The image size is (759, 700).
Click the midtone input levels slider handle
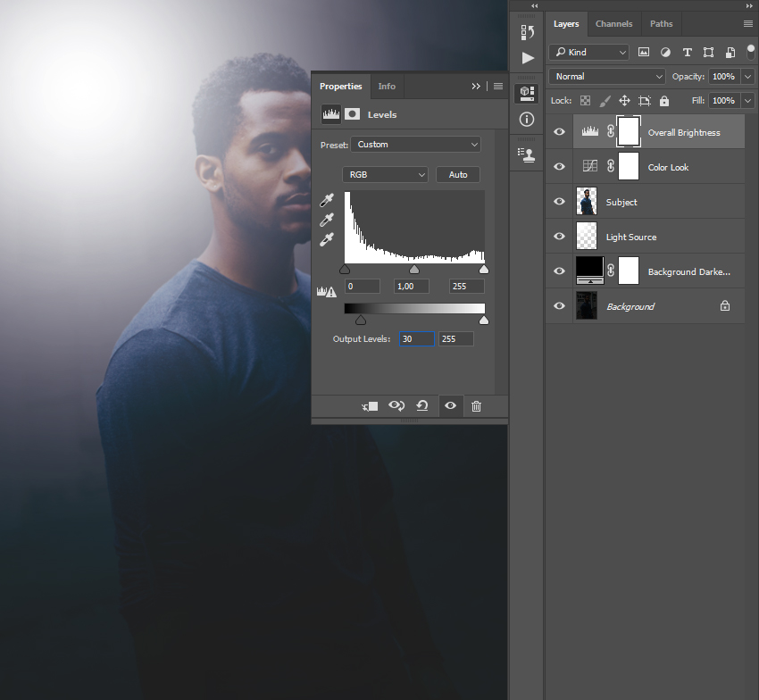pyautogui.click(x=414, y=269)
